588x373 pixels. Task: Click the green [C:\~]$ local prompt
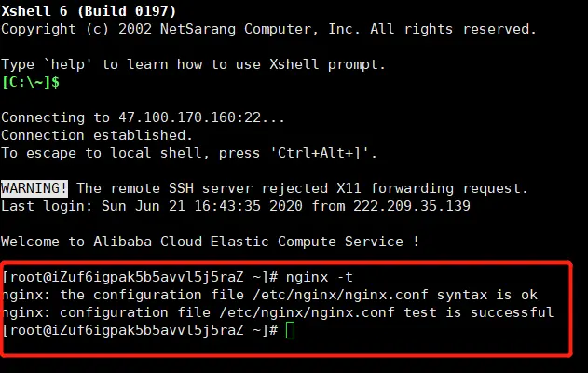31,82
